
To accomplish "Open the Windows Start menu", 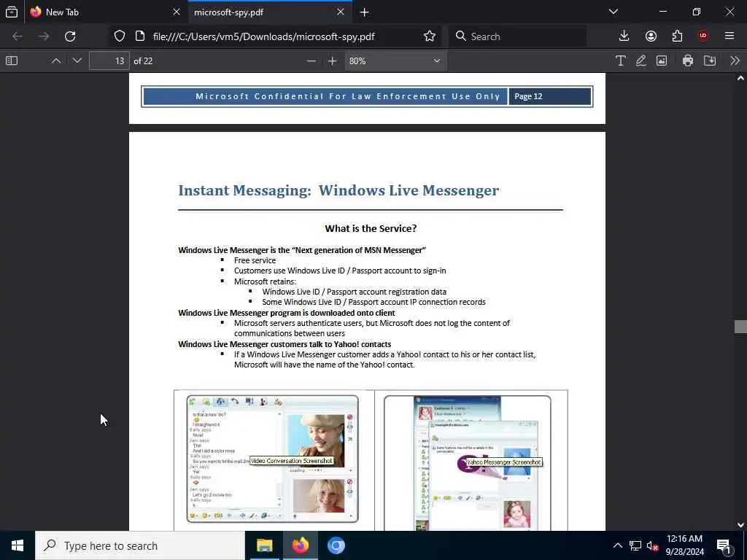I will [x=18, y=545].
